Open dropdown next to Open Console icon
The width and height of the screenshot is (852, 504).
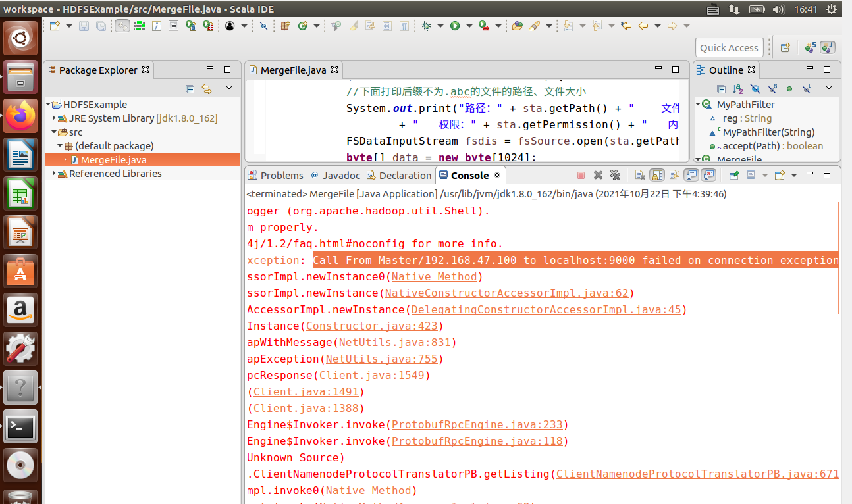point(794,175)
